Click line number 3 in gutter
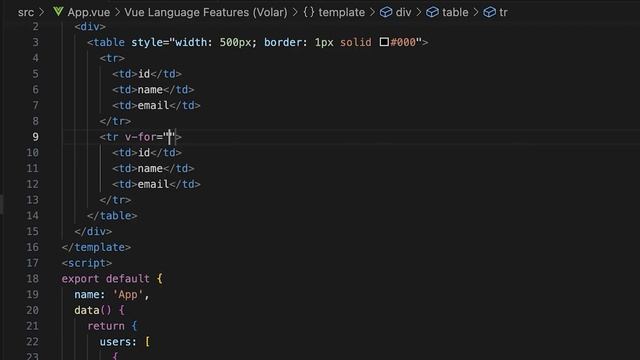Screen dimensions: 640x360 (x=36, y=42)
